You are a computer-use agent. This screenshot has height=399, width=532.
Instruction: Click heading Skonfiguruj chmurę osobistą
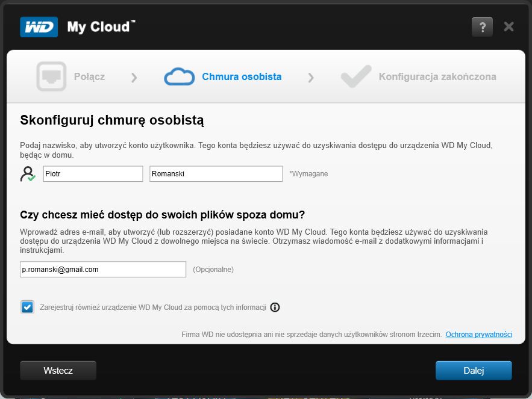tap(112, 120)
